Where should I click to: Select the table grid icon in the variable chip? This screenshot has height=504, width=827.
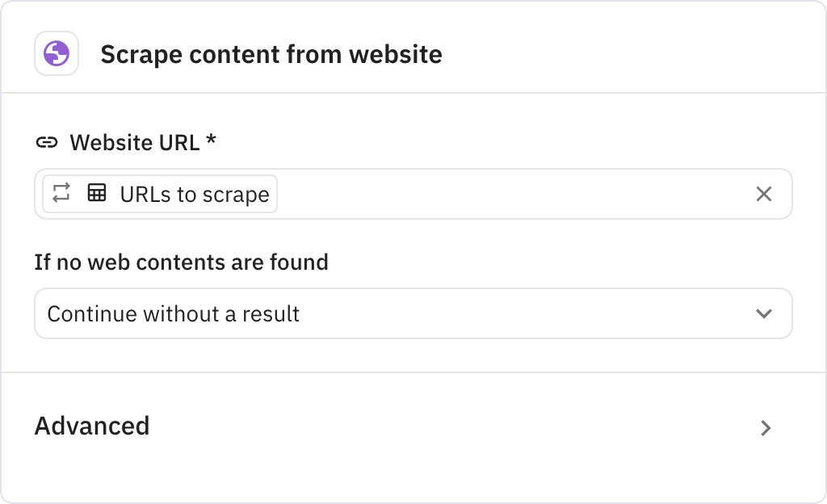point(96,194)
